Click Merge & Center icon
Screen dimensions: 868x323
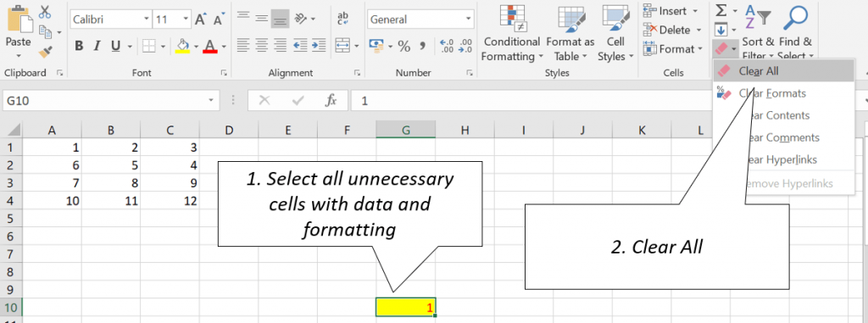tap(343, 46)
